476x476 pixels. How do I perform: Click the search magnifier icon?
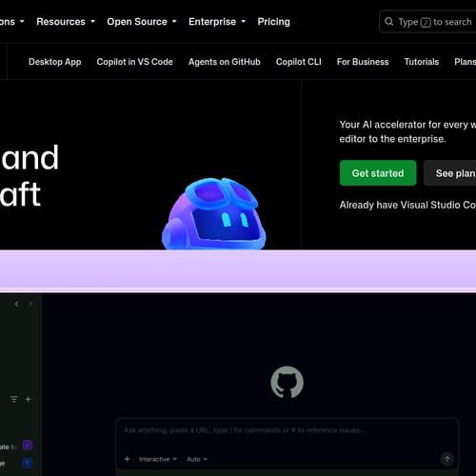pos(388,22)
